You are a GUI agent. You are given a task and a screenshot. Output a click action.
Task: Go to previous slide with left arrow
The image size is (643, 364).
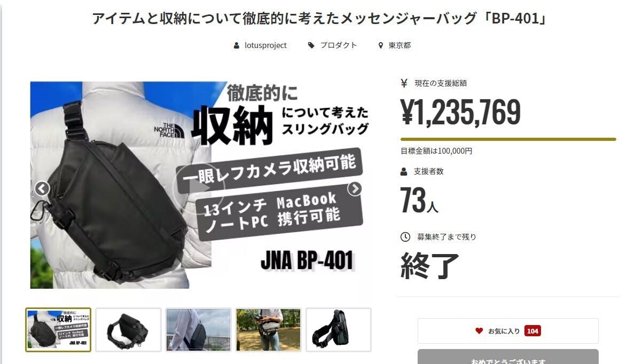42,188
